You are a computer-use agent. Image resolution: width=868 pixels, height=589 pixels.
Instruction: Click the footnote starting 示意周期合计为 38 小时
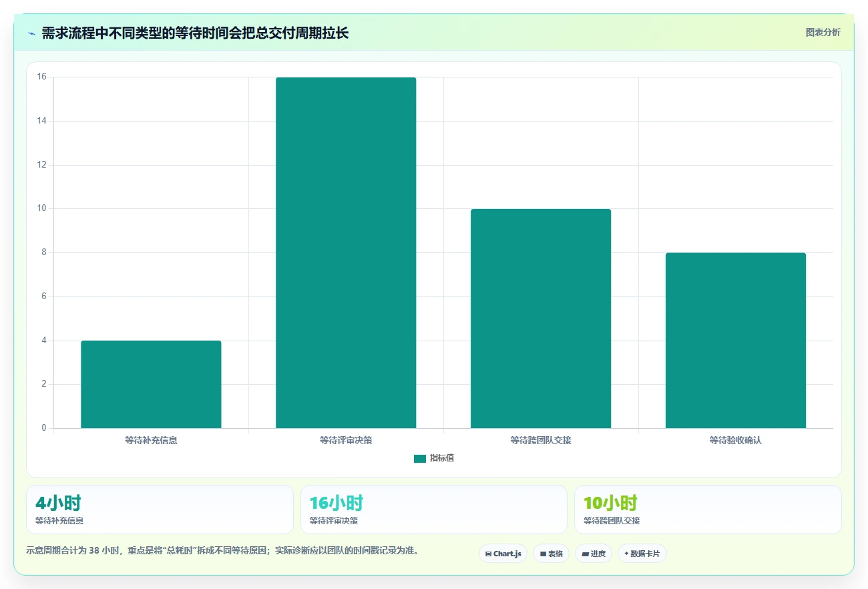tap(222, 551)
